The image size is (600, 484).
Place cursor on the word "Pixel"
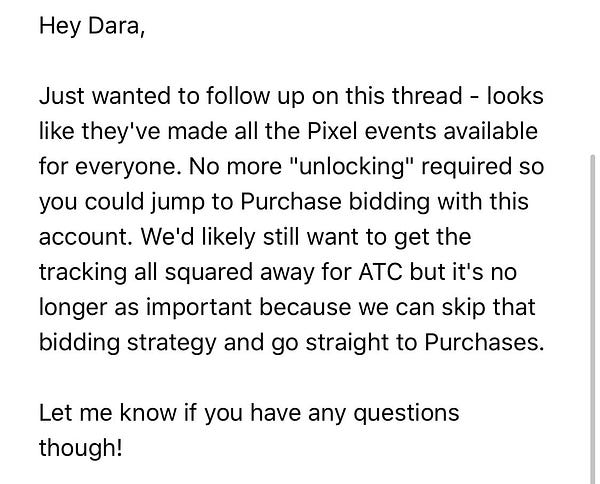[x=332, y=131]
